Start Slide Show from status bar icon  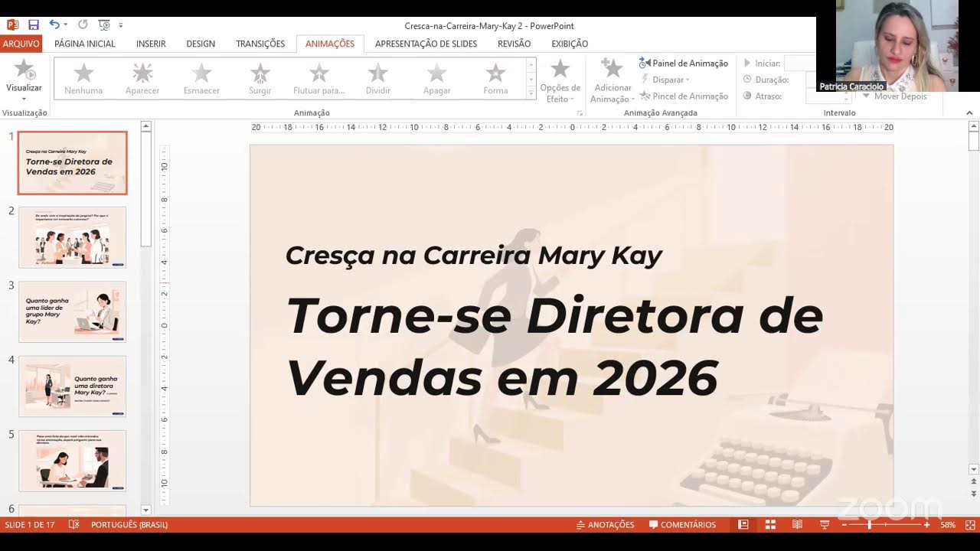coord(825,524)
